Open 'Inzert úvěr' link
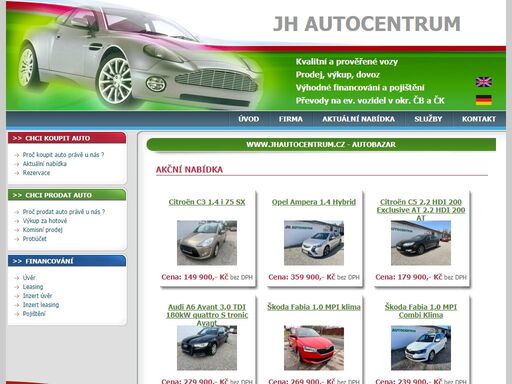Image resolution: width=512 pixels, height=384 pixels. (37, 296)
